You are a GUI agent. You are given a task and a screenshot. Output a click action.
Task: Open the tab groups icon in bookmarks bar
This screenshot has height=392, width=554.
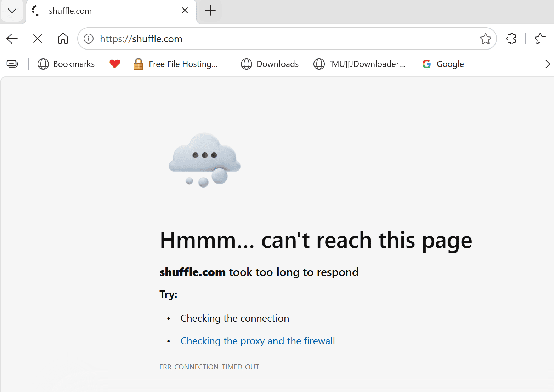[12, 64]
